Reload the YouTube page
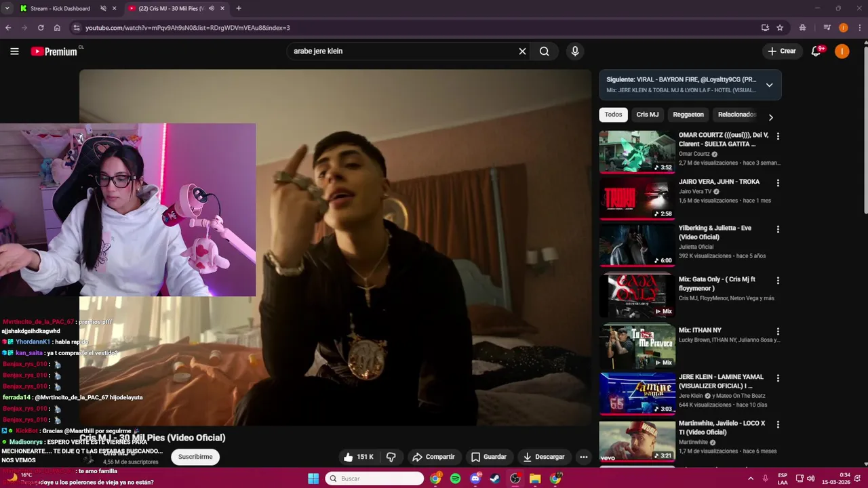The width and height of the screenshot is (868, 488). click(41, 28)
